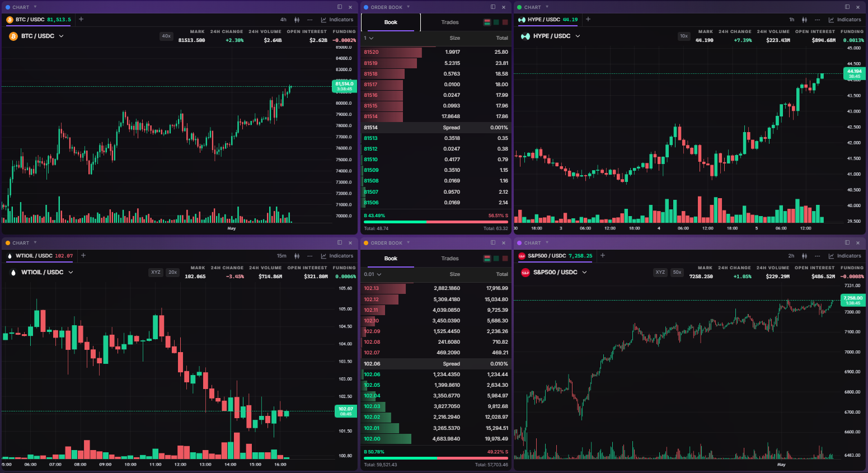Screen dimensions: 868x473
Task: Open price grouping dropdown showing 0.01
Action: 373,274
